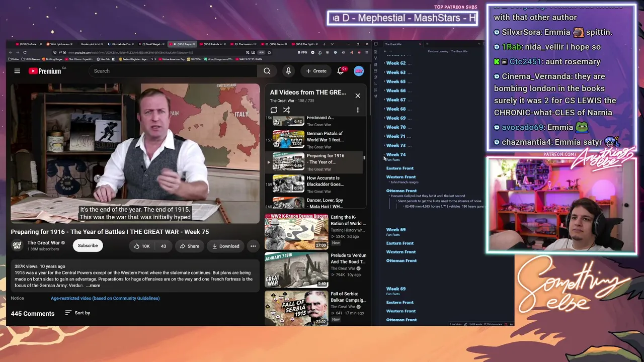Open graph view from Obsidian ribbon
This screenshot has height=362, width=644.
click(x=375, y=58)
